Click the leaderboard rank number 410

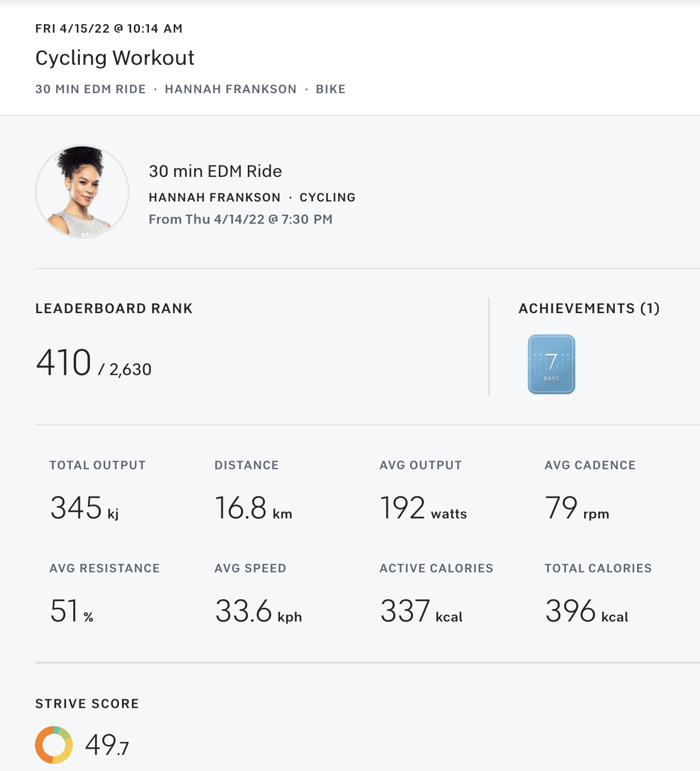[x=64, y=363]
